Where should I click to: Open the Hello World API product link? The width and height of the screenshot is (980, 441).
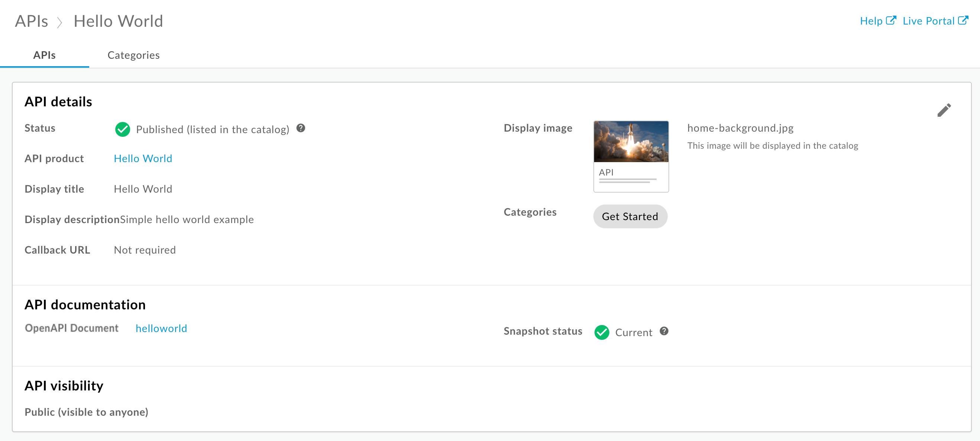point(142,159)
